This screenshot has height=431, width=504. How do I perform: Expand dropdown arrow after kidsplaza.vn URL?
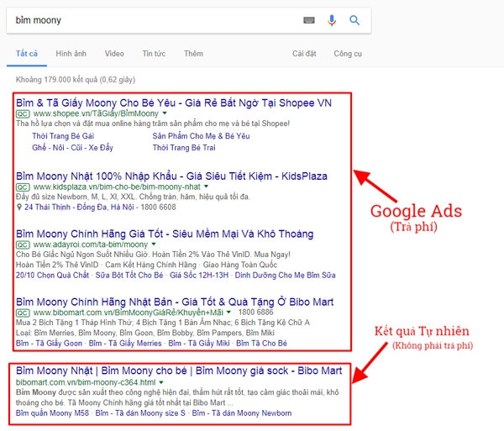[206, 187]
